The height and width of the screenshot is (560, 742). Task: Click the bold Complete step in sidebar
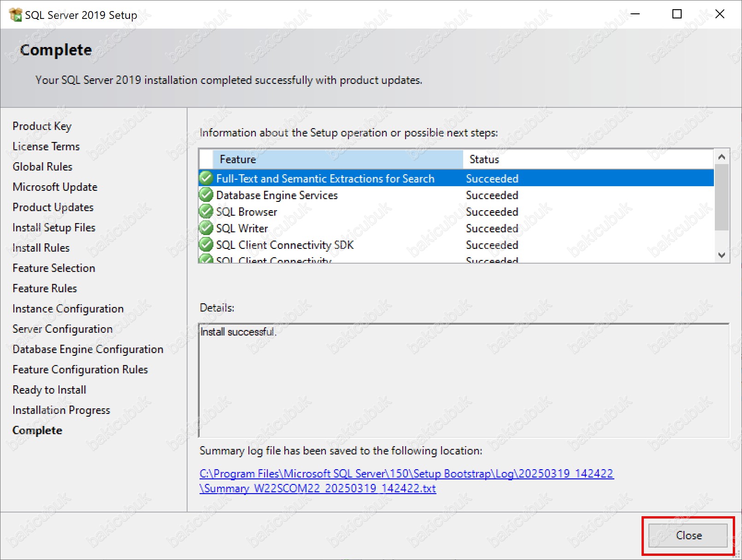point(37,430)
